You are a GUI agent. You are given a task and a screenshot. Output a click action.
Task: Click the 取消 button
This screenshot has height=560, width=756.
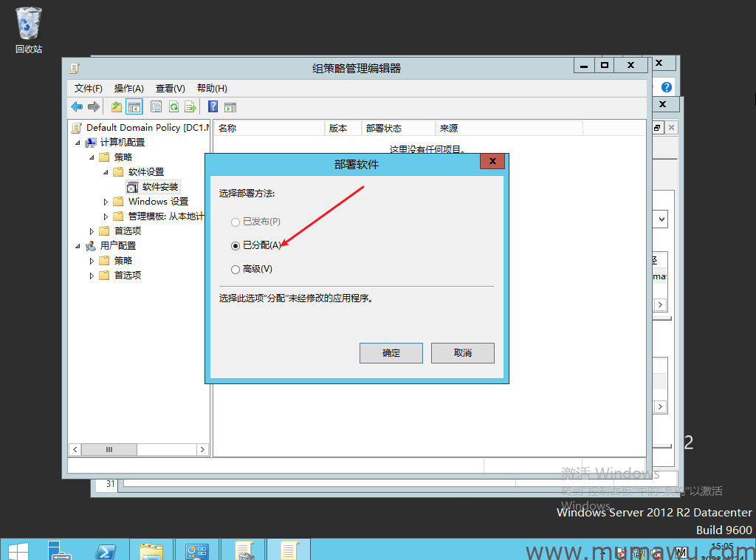(x=462, y=353)
